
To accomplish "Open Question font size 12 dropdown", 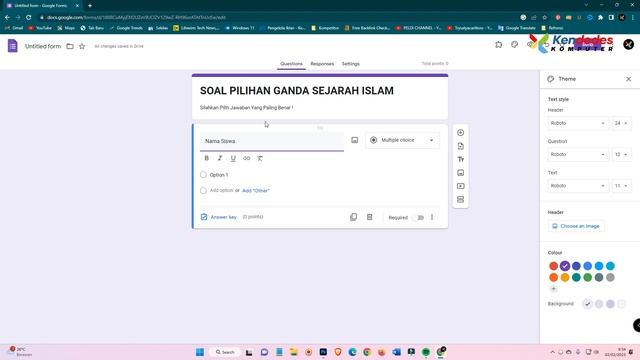I will (x=621, y=154).
